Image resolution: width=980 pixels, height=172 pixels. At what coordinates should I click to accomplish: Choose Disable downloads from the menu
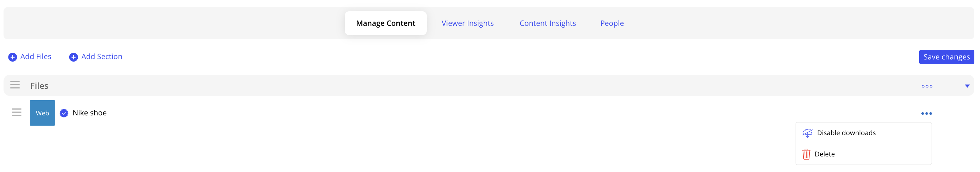click(x=846, y=133)
